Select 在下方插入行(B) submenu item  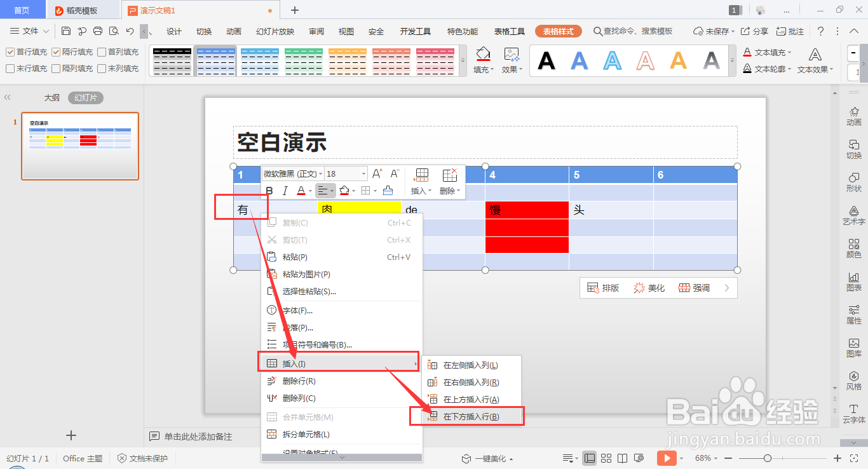[x=473, y=416]
